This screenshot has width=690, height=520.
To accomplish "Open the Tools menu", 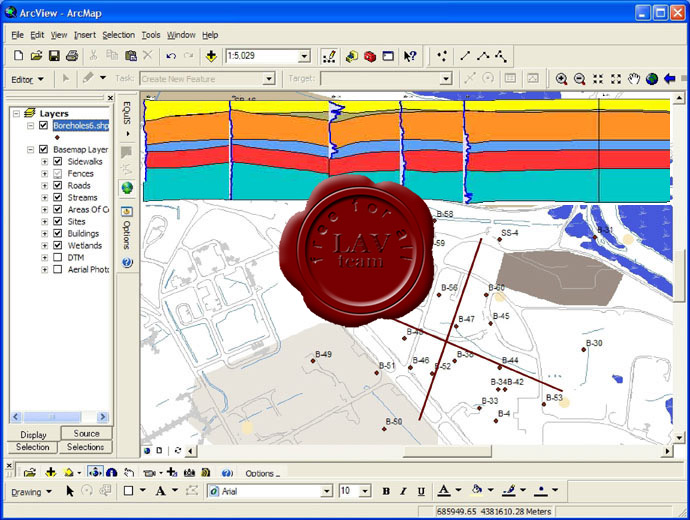I will 151,35.
